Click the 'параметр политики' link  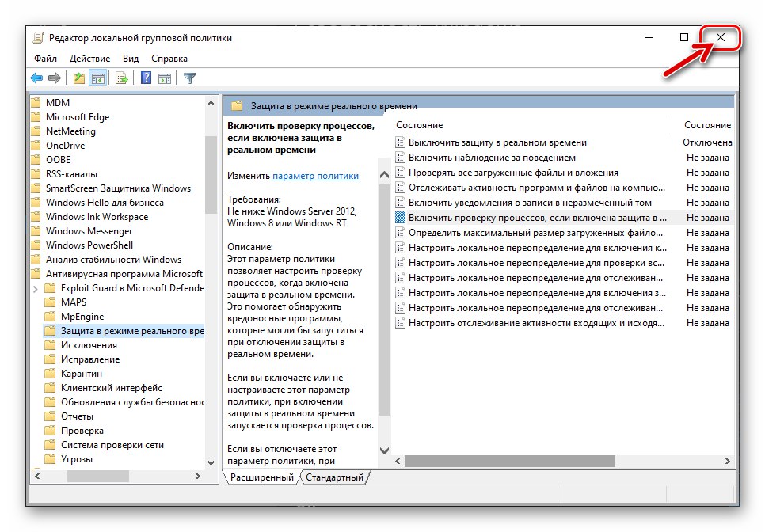click(315, 176)
